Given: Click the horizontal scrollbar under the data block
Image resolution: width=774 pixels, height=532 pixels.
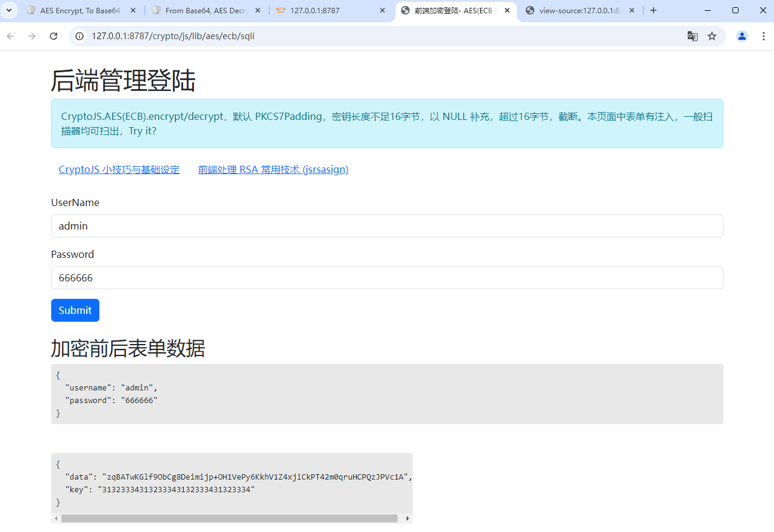Looking at the screenshot, I should 229,518.
